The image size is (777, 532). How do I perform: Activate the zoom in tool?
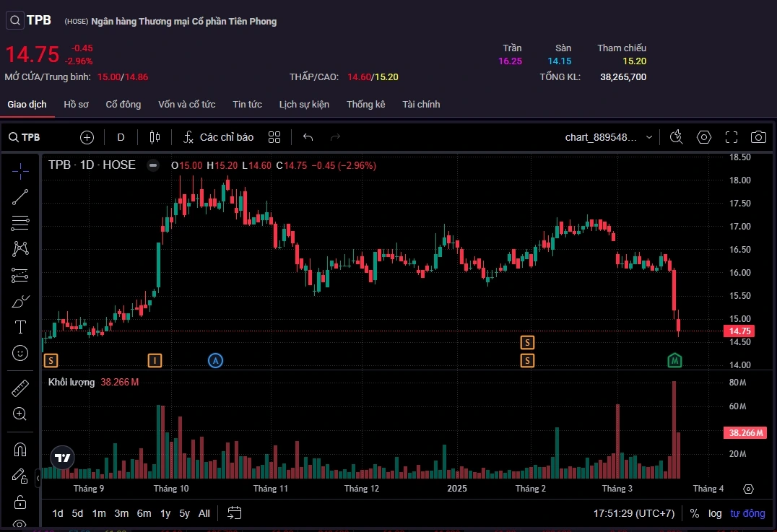pyautogui.click(x=20, y=414)
